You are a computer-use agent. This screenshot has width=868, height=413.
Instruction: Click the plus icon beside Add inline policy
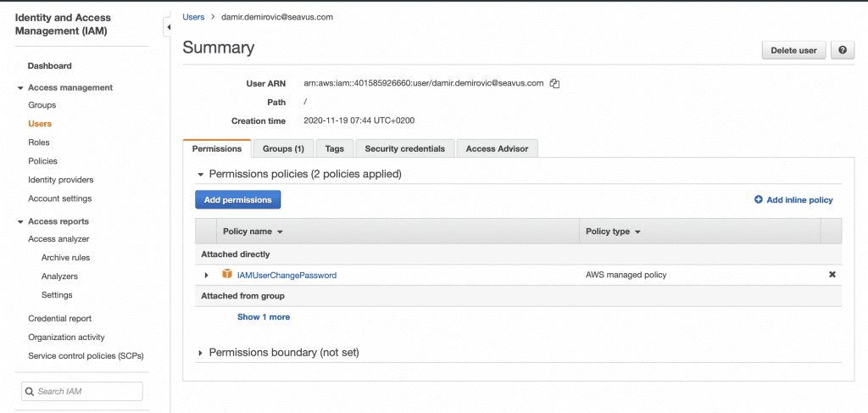pos(759,200)
